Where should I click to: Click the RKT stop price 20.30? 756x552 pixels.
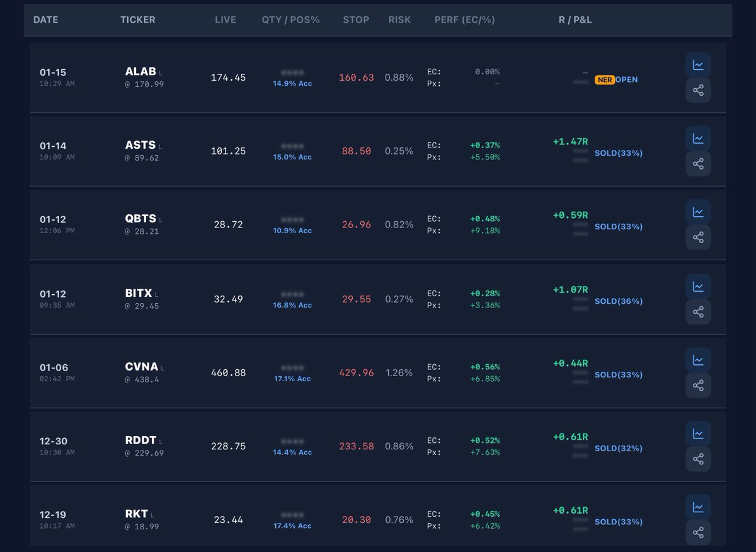point(357,520)
